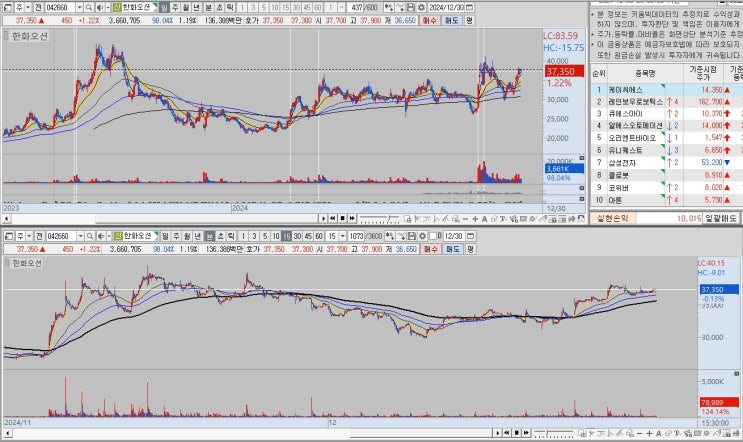Select '삼성전자' row in ranking list
This screenshot has width=743, height=442.
coord(666,162)
